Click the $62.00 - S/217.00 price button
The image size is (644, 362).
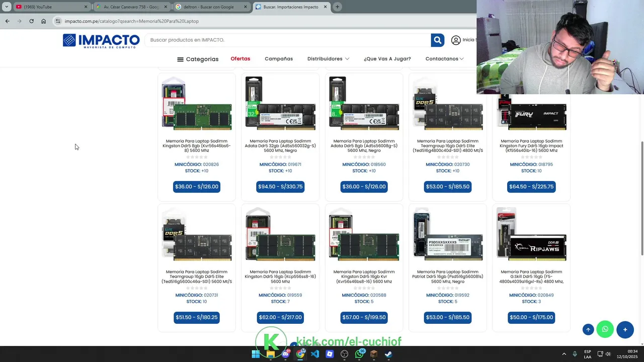(x=280, y=317)
